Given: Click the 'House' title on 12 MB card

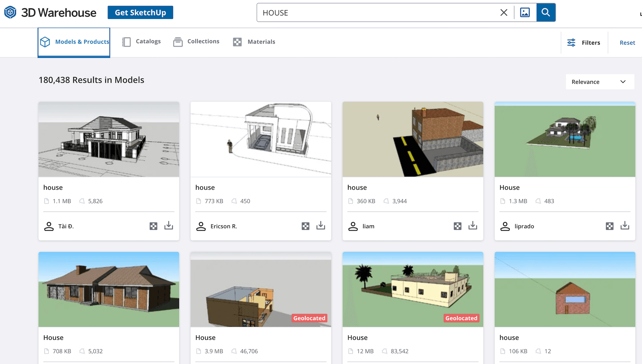Looking at the screenshot, I should coord(357,338).
